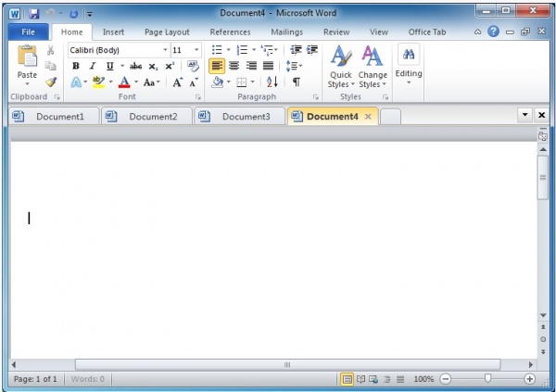Expand font color dropdown arrow
This screenshot has width=556, height=392.
[136, 82]
